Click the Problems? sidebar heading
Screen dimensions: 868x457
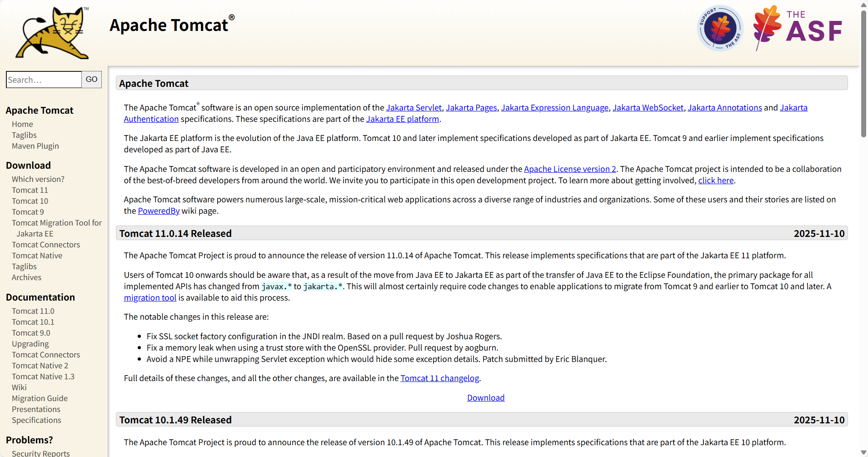click(x=30, y=440)
